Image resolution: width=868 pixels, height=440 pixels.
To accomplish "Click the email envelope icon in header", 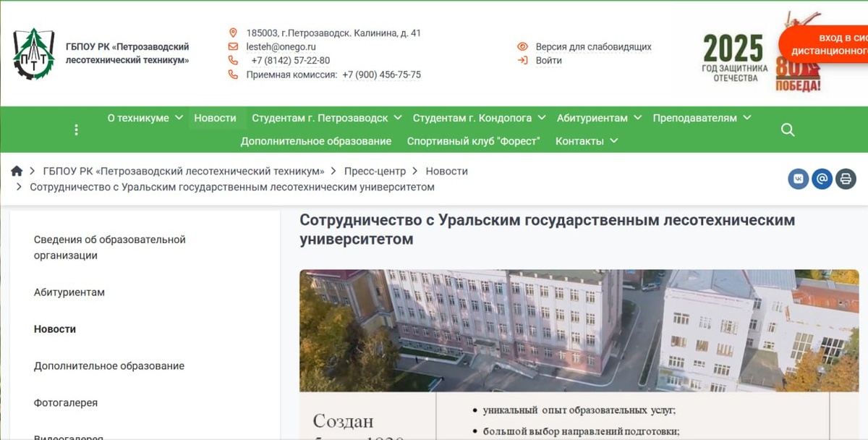I will point(233,46).
